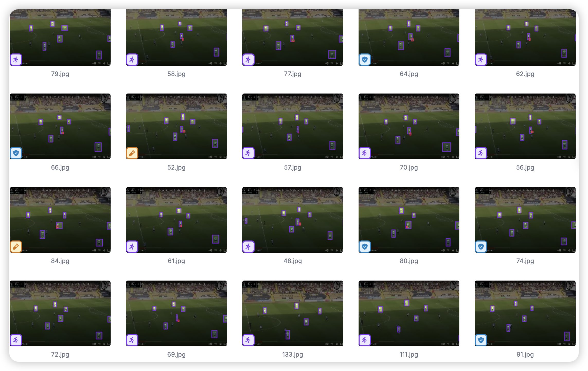Image resolution: width=588 pixels, height=371 pixels.
Task: Click the 72.jpg filename label
Action: tap(60, 355)
